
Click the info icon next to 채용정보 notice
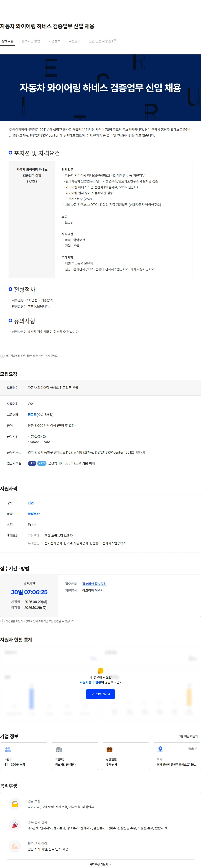(x=2, y=355)
